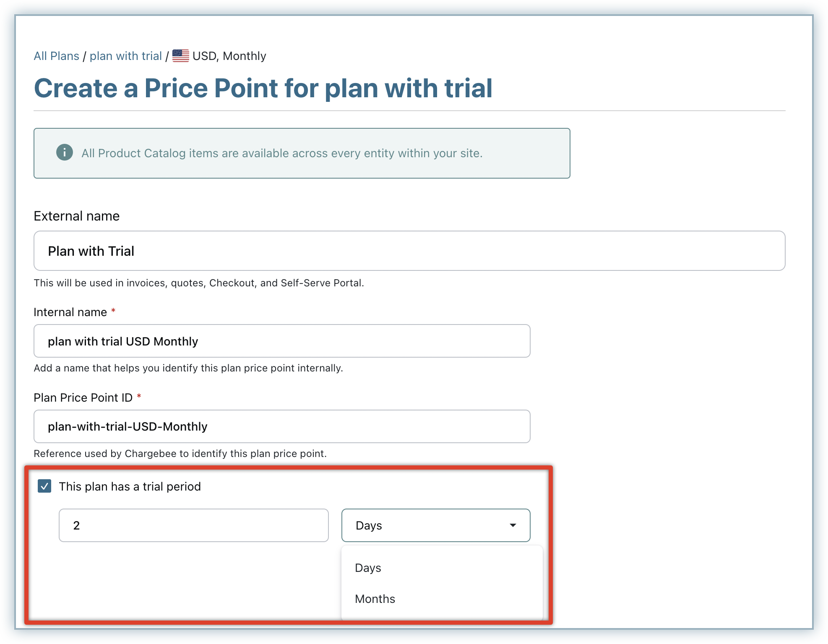The height and width of the screenshot is (644, 828).
Task: Click the Plan Price Point ID label
Action: pyautogui.click(x=83, y=398)
